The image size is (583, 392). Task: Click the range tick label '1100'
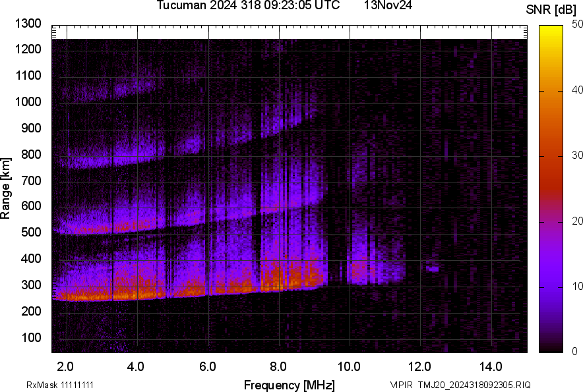click(x=28, y=76)
